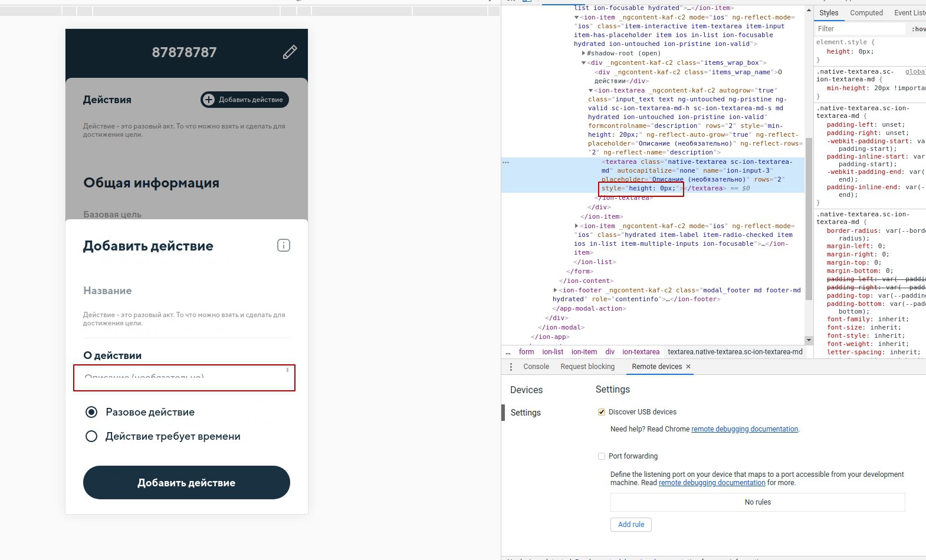Open the Settings item under Devices
926x560 pixels.
[526, 413]
